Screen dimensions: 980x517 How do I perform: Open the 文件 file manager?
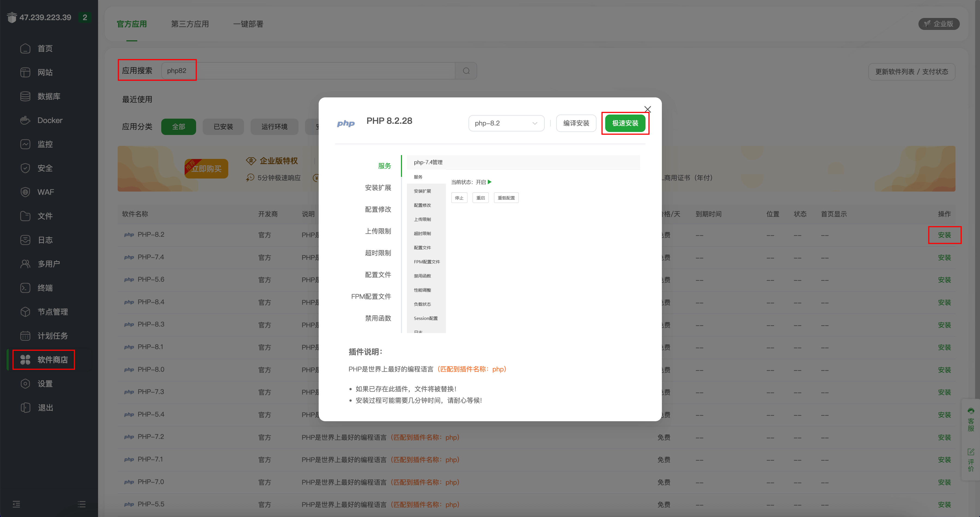45,216
